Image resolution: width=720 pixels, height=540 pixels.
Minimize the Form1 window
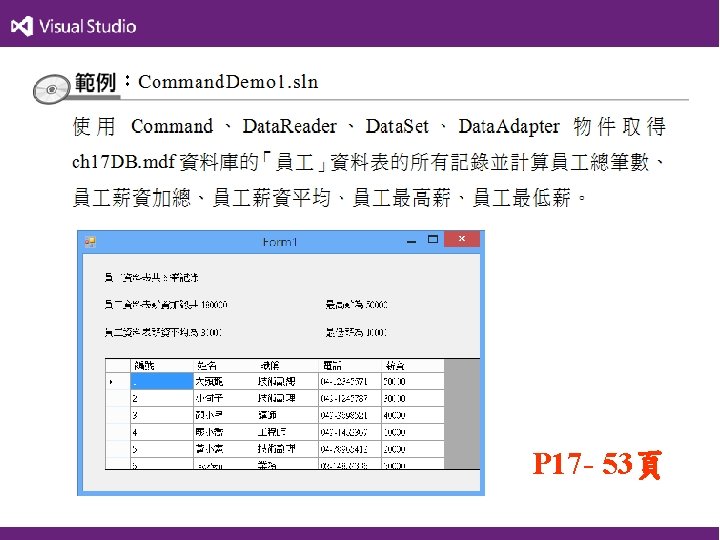pos(411,240)
